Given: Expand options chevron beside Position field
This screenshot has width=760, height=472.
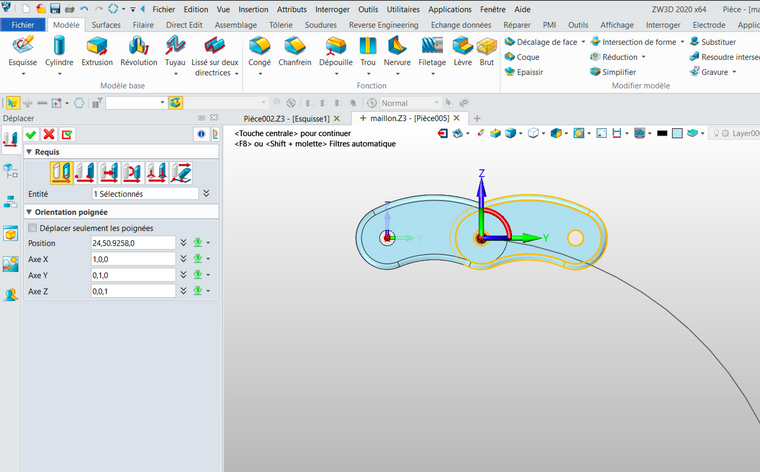Looking at the screenshot, I should pos(183,243).
